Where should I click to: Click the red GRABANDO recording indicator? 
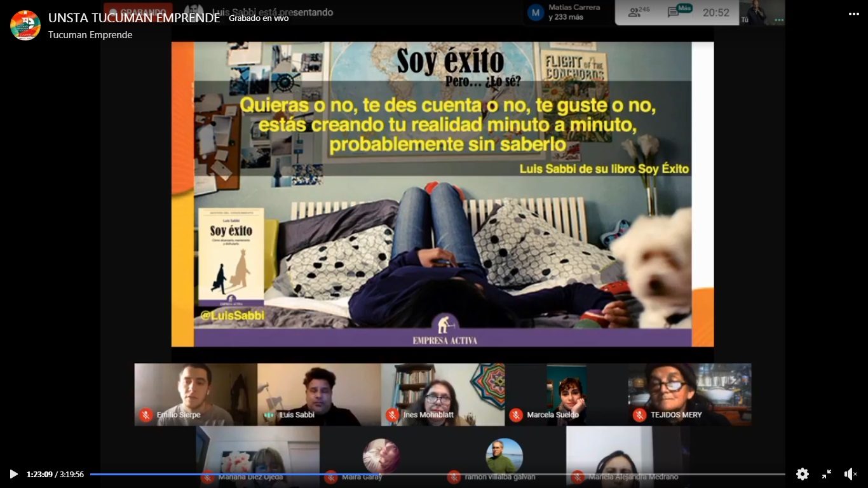point(138,12)
